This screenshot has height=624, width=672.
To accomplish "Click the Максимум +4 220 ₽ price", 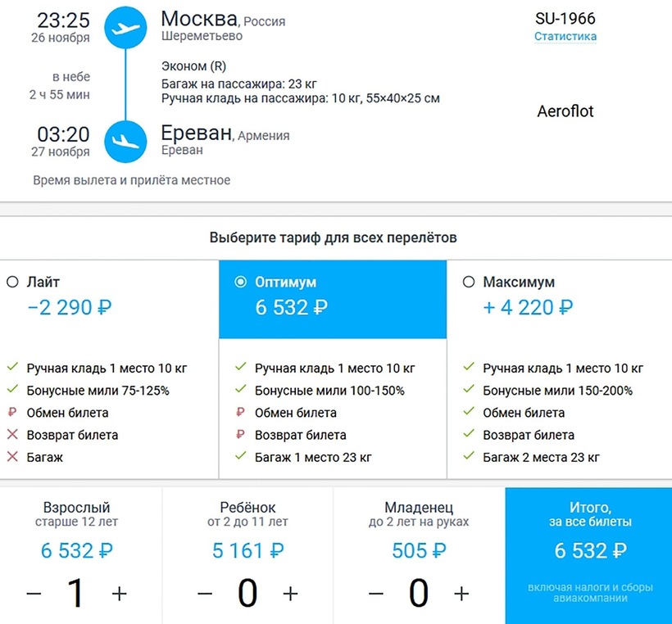I will [528, 308].
